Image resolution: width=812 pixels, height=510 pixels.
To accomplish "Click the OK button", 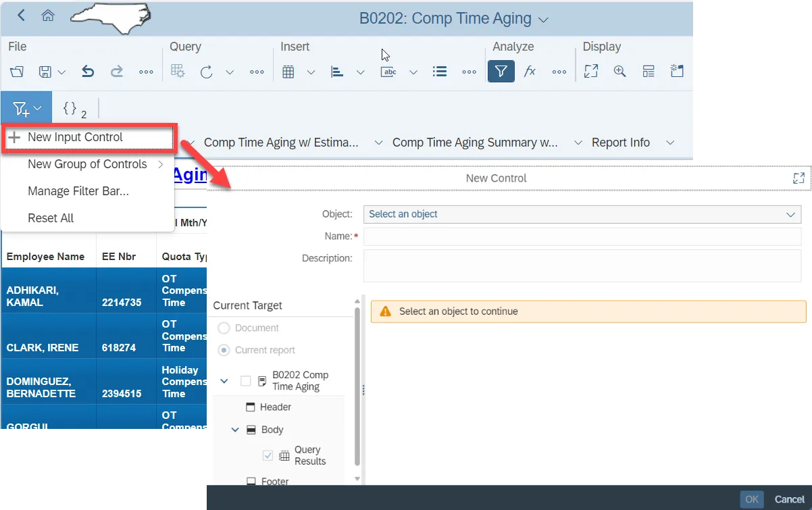I will [x=751, y=499].
